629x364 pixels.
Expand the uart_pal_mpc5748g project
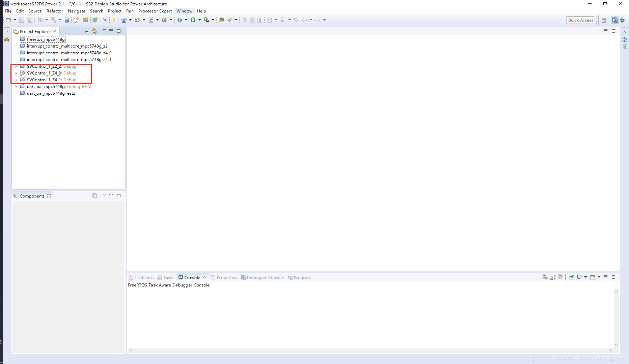[16, 87]
